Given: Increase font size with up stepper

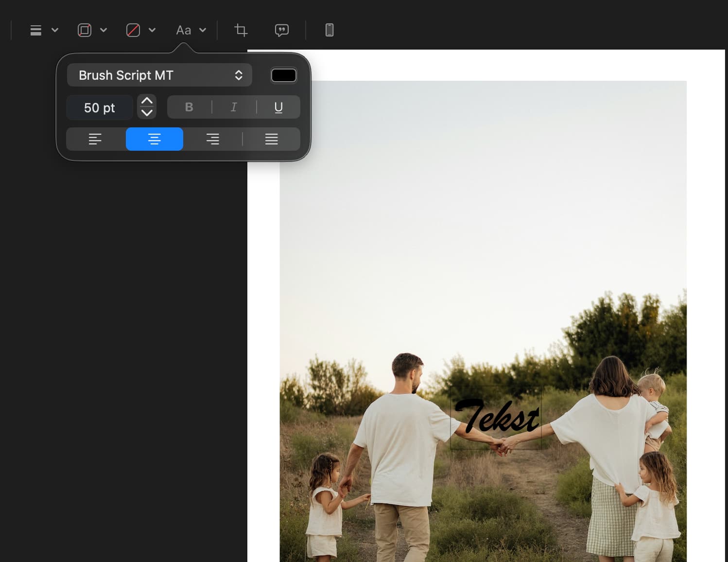Looking at the screenshot, I should point(147,101).
